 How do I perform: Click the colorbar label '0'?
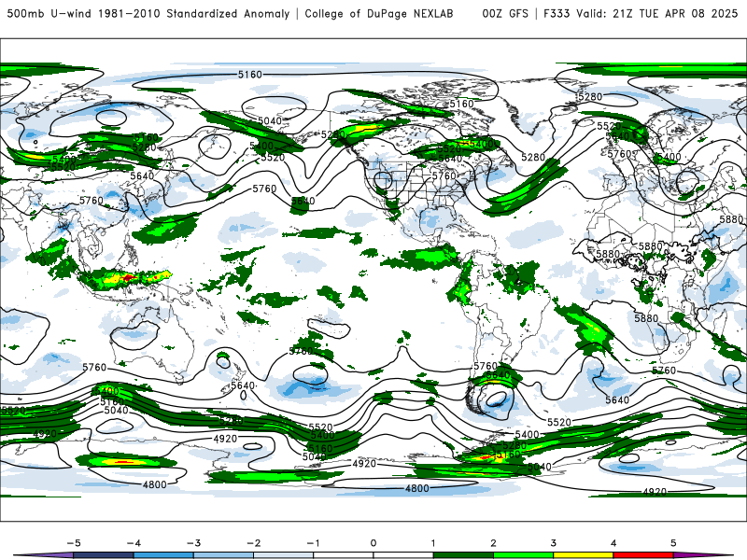tap(373, 543)
